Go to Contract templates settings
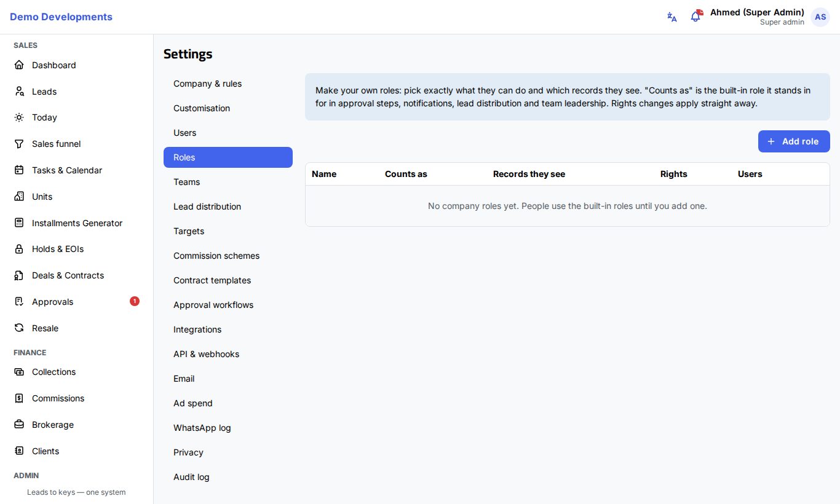The image size is (840, 504). pos(228,280)
